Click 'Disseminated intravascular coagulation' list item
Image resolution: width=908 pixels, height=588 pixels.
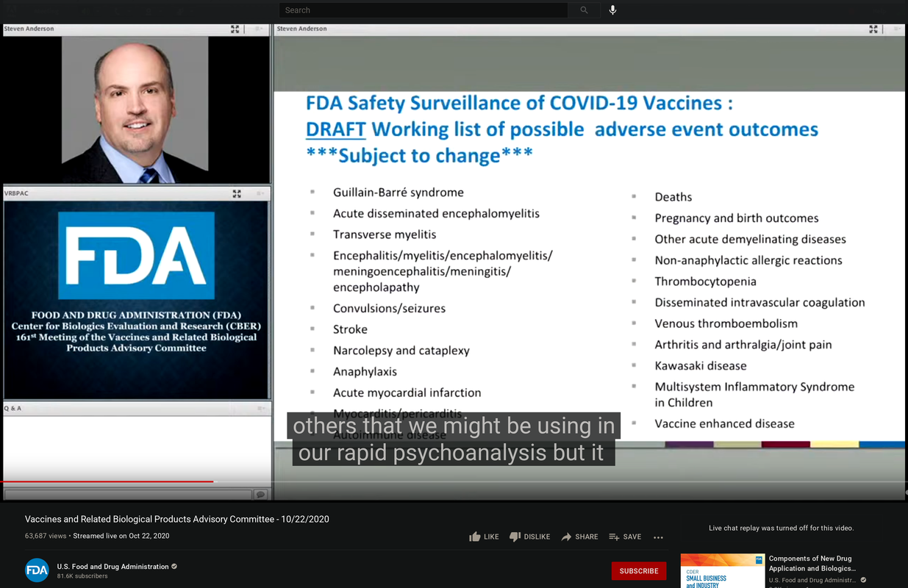(x=760, y=303)
